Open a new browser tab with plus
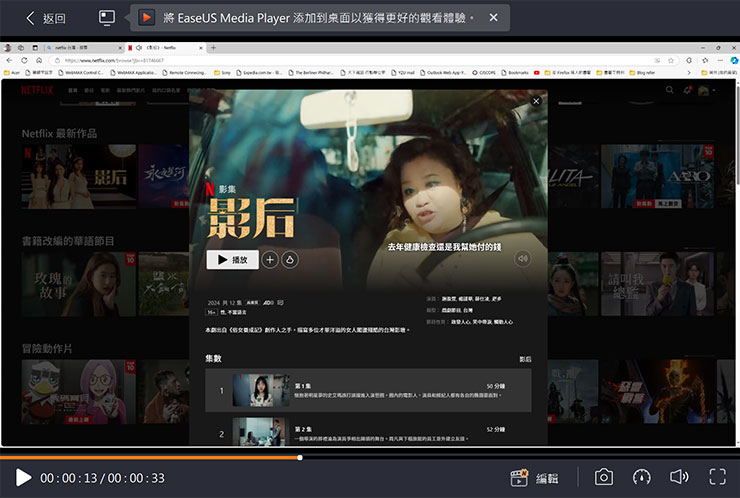Screen dimensions: 740x498 [x=213, y=47]
